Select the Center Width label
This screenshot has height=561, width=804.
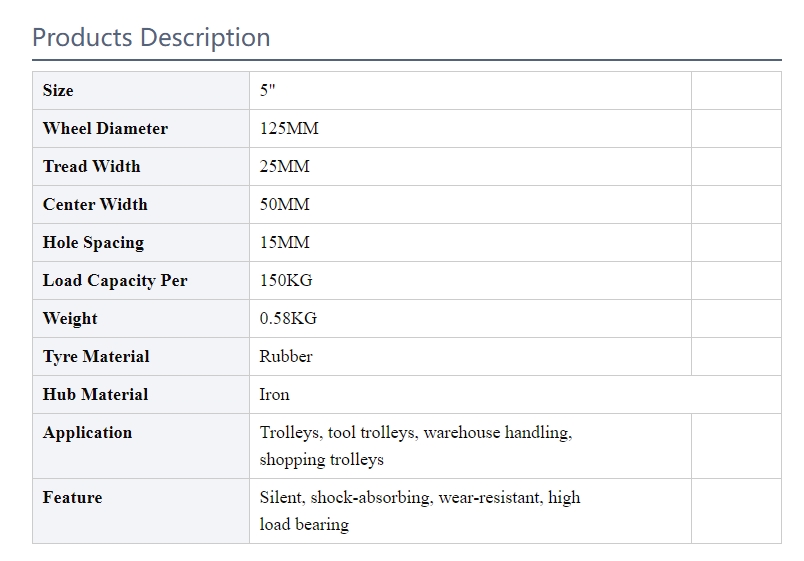point(95,204)
